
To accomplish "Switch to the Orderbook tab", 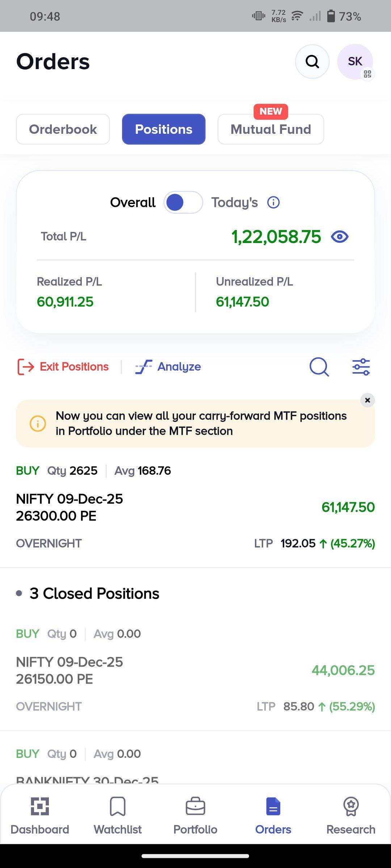I will coord(63,129).
